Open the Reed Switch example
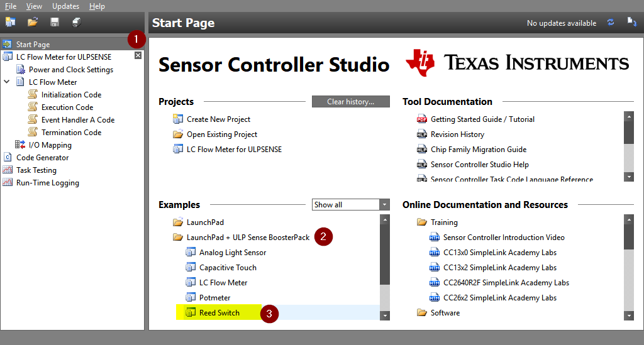The image size is (644, 345). (219, 313)
